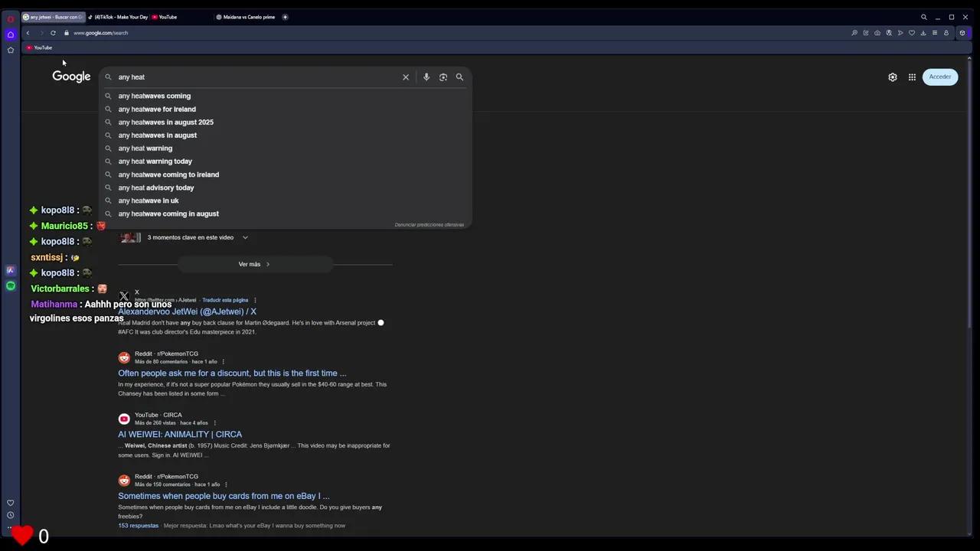Reload the current page
Image resolution: width=980 pixels, height=551 pixels.
[53, 33]
